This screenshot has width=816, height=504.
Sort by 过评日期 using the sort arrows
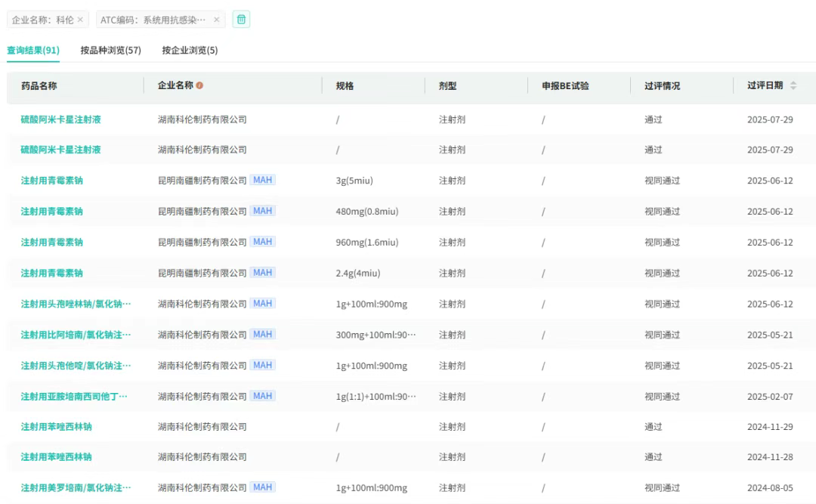click(x=793, y=86)
